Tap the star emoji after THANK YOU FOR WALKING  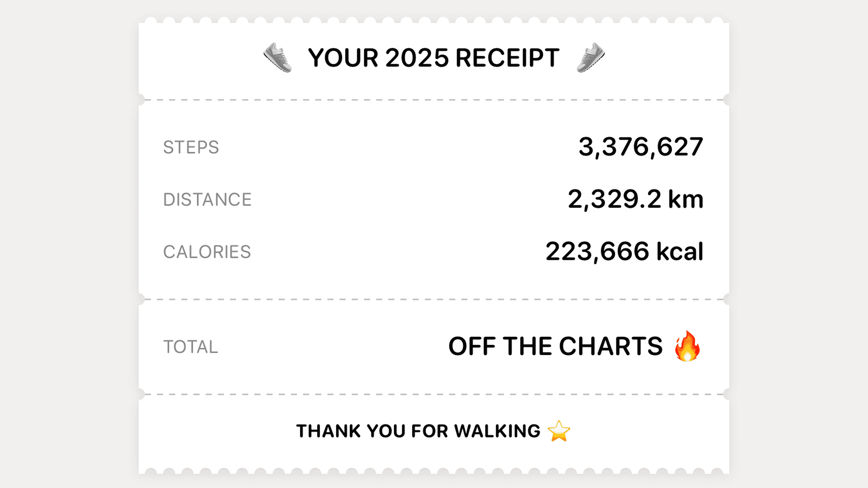(x=559, y=431)
